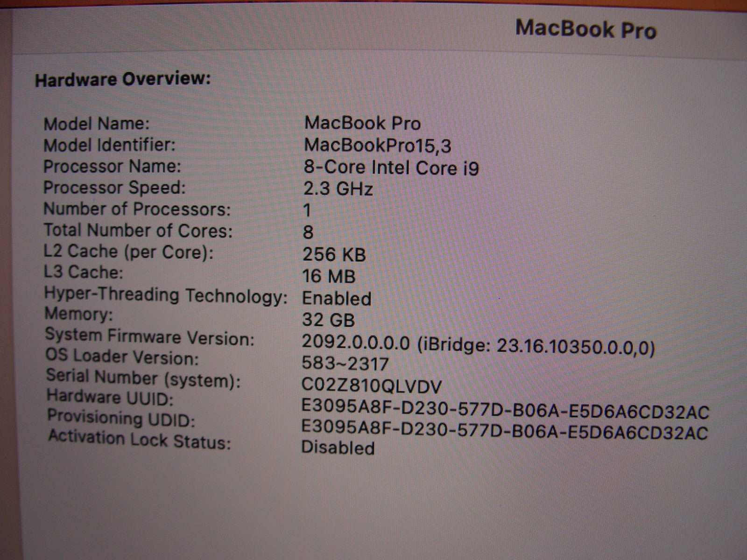The width and height of the screenshot is (747, 560).
Task: Select the Disabled activation lock value
Action: (x=338, y=447)
